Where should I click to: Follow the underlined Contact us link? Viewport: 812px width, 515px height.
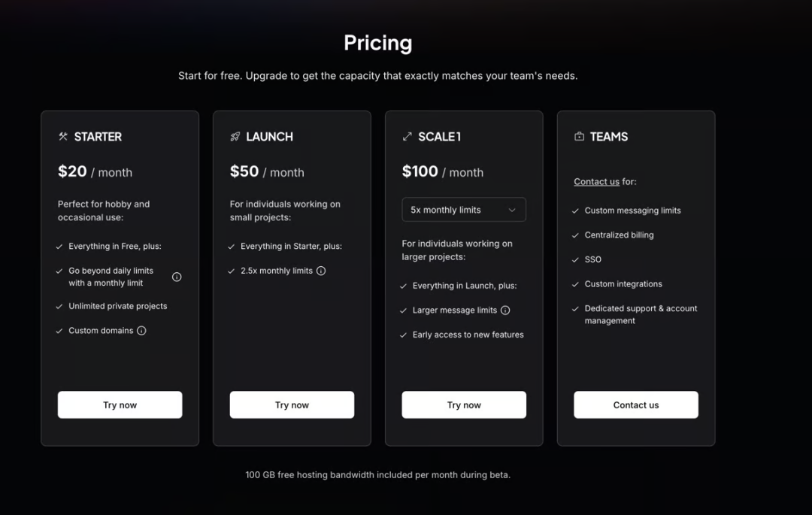pos(596,182)
